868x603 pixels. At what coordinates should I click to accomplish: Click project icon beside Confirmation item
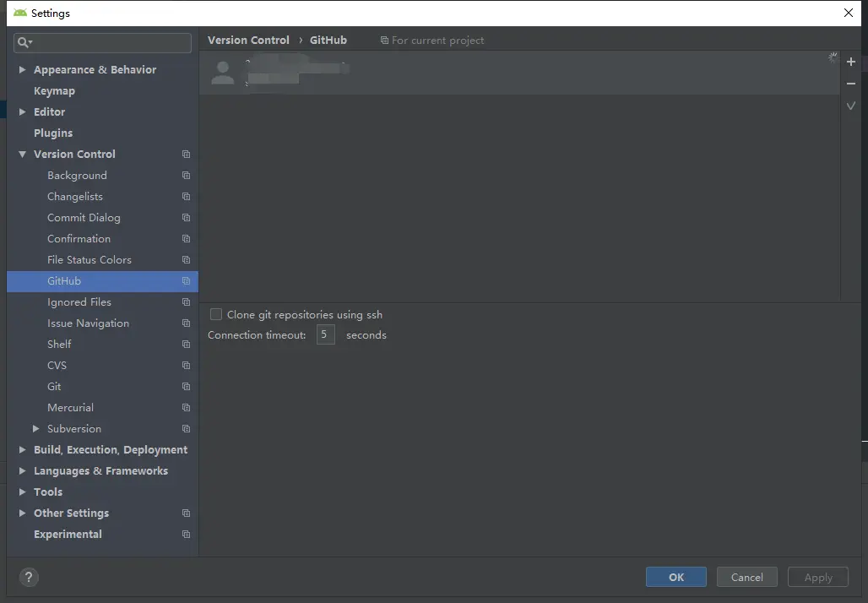click(186, 239)
